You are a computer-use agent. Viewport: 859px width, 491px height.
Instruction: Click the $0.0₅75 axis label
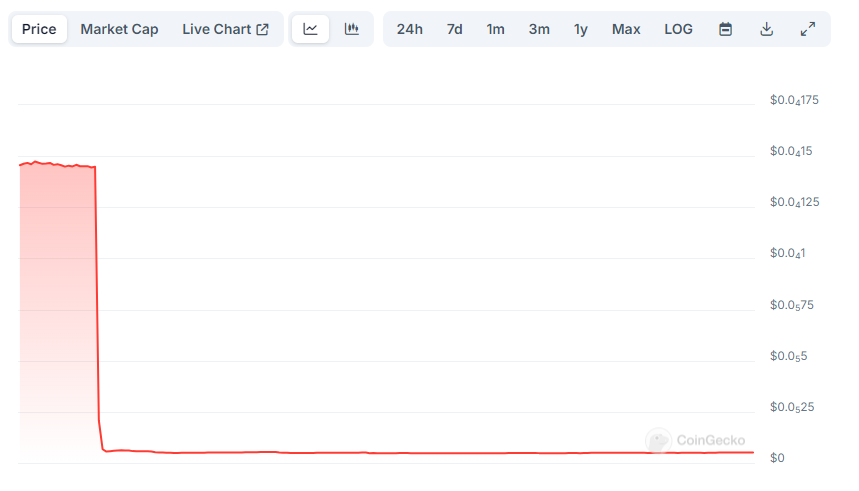pyautogui.click(x=792, y=305)
